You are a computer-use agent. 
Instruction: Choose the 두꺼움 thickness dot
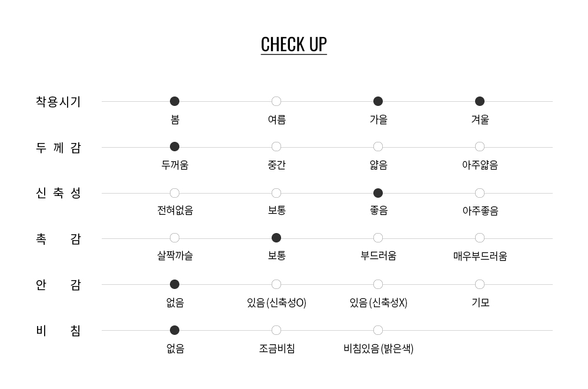175,147
